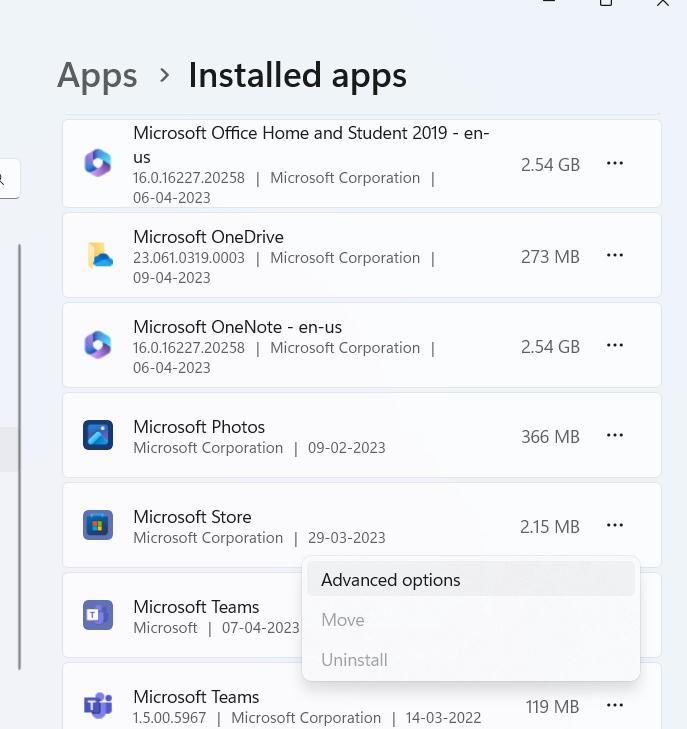This screenshot has height=729, width=687.
Task: Click the Microsoft Store app icon
Action: click(x=98, y=525)
